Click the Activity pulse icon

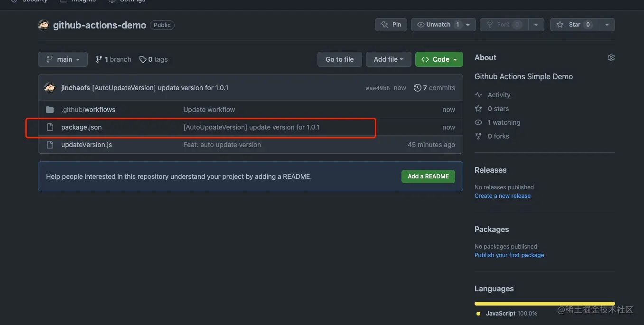(478, 95)
